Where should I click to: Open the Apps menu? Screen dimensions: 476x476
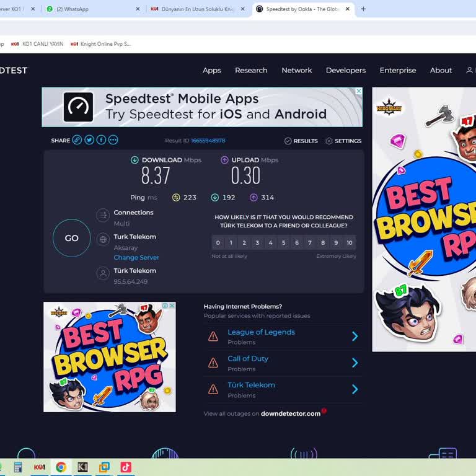[212, 71]
